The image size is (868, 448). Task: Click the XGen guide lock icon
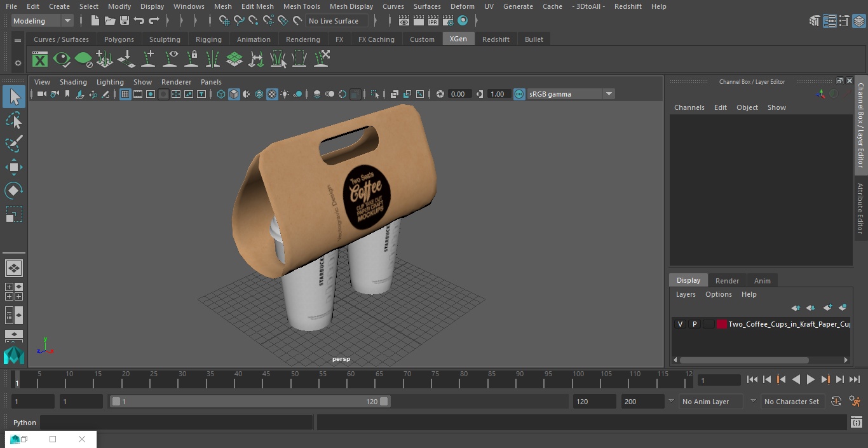click(x=191, y=59)
